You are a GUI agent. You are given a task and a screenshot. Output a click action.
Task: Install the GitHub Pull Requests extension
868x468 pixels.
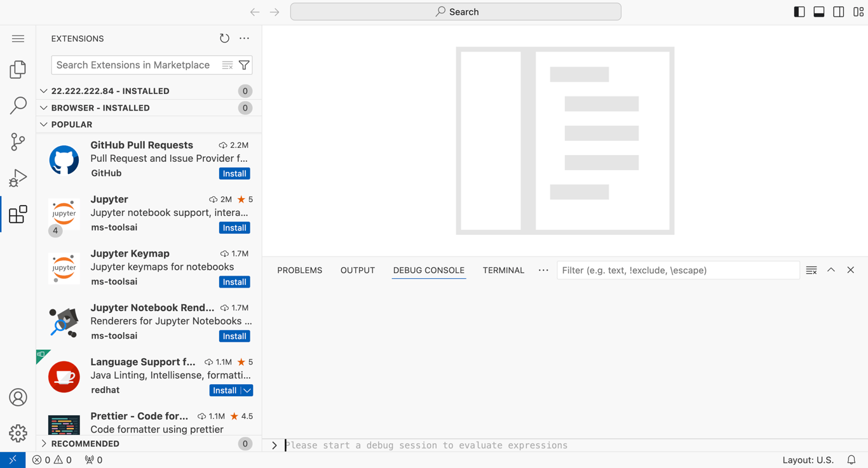pos(234,173)
